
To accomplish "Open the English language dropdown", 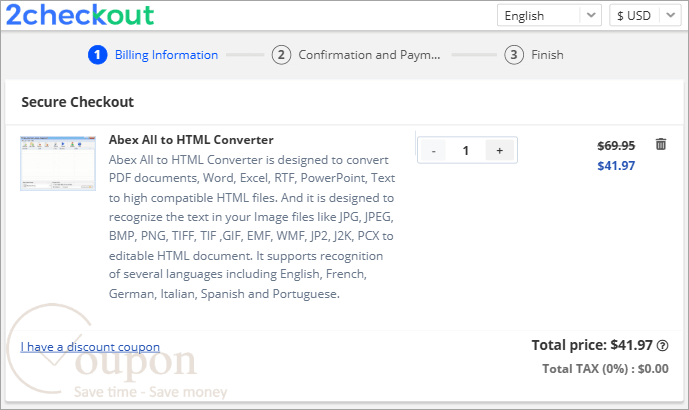I will 549,15.
